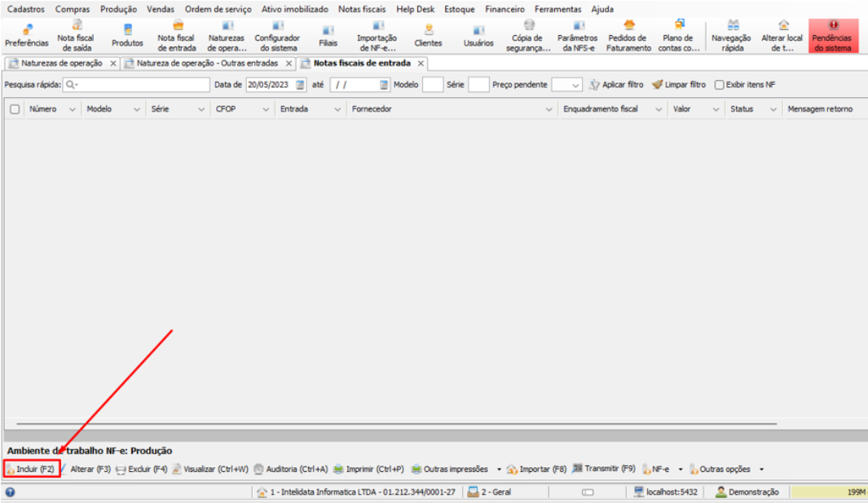Open Plano de contas icon

click(x=679, y=35)
